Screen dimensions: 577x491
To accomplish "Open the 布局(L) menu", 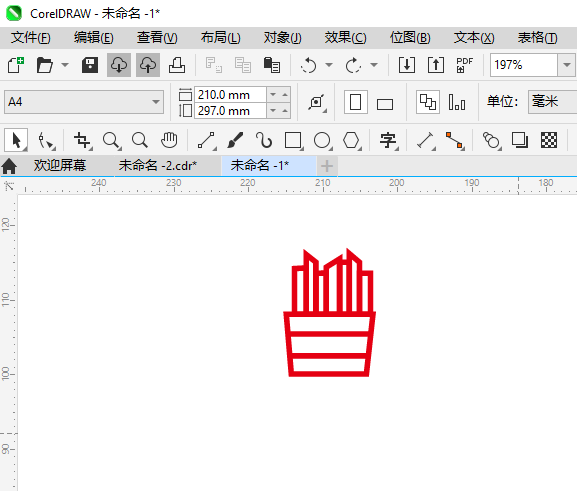I will click(220, 38).
